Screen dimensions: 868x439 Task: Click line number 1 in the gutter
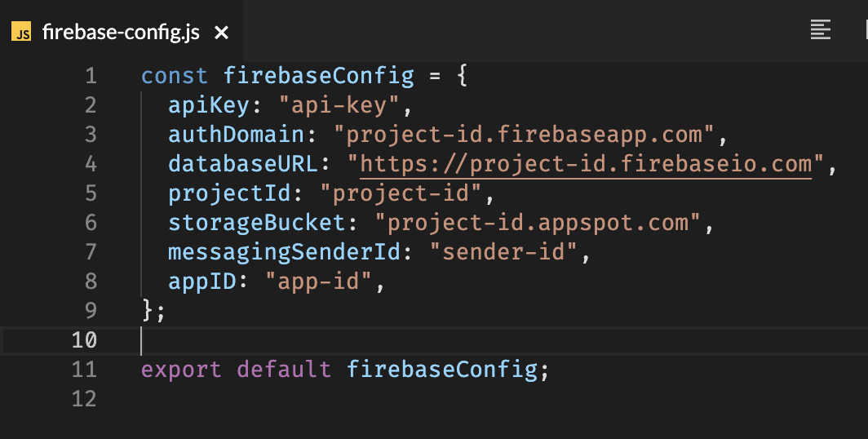pyautogui.click(x=90, y=77)
